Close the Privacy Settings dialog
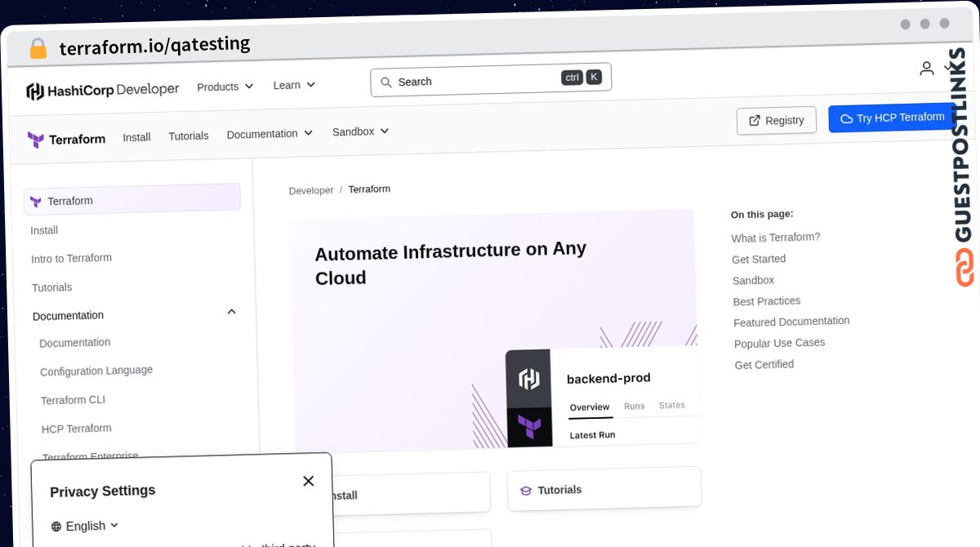Viewport: 980px width, 547px height. (308, 481)
